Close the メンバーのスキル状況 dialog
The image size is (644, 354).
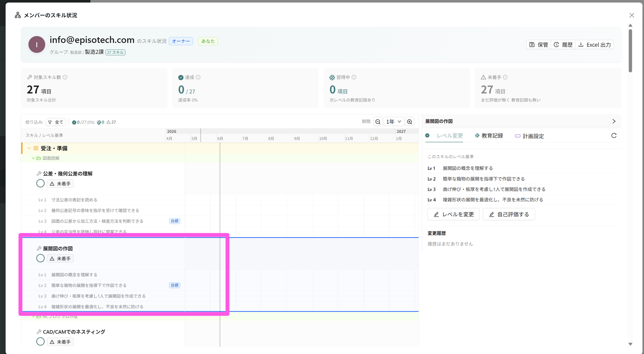[x=632, y=15]
